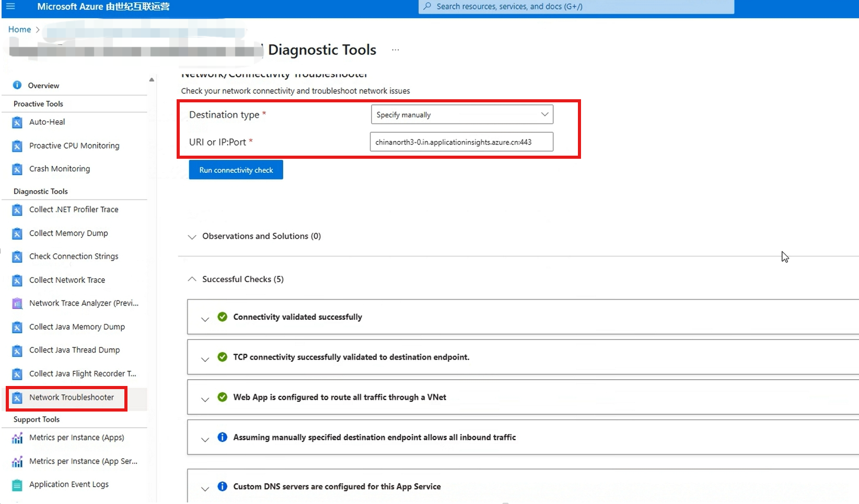This screenshot has width=859, height=504.
Task: Expand Custom DNS servers configured row
Action: 205,489
